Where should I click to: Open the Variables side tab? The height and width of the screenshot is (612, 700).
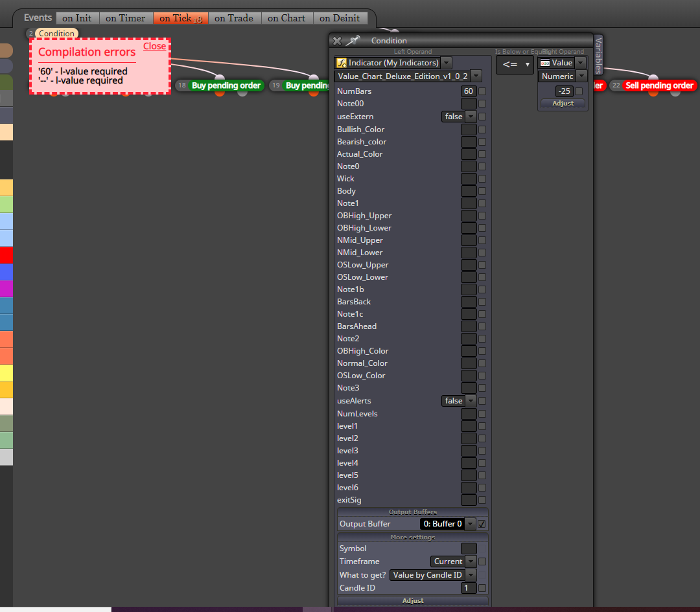click(599, 56)
